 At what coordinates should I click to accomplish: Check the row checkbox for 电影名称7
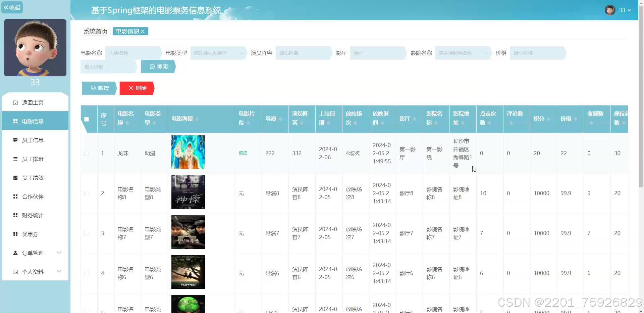(87, 233)
